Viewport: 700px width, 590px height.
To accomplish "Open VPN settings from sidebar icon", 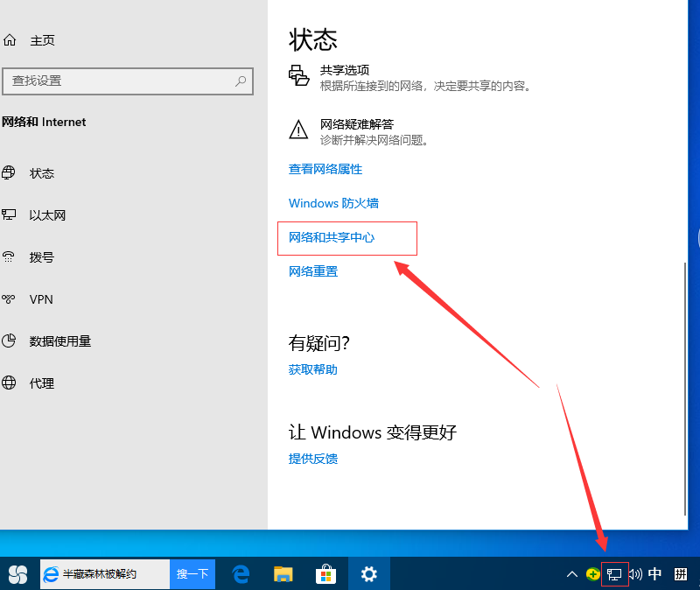I will coord(11,299).
